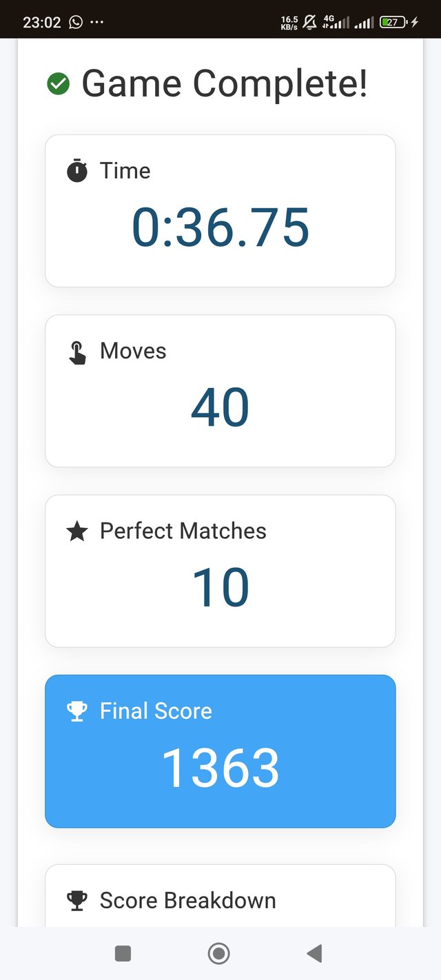The image size is (441, 980).
Task: Click the green Game Complete checkmark icon
Action: coord(58,84)
